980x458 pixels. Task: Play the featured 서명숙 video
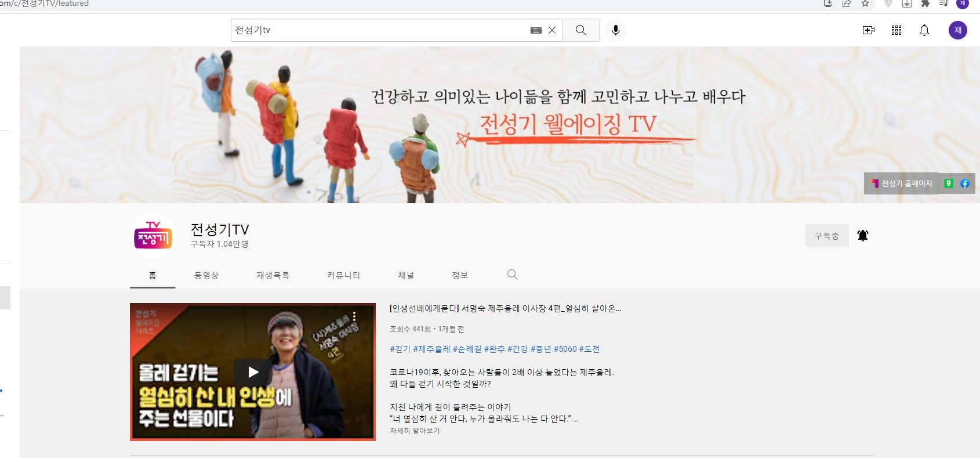[x=253, y=372]
